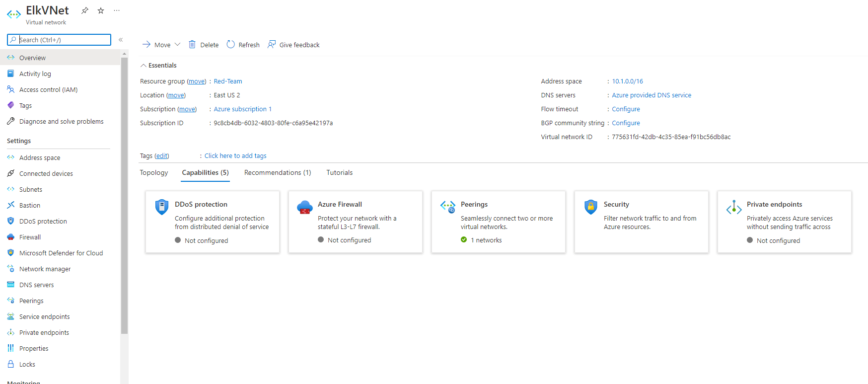This screenshot has width=868, height=384.
Task: Click the Give feedback icon
Action: (272, 45)
